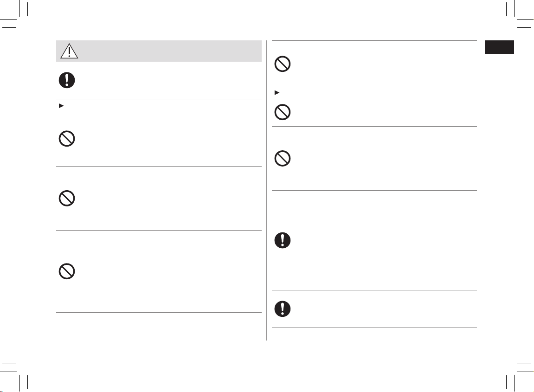Viewport: 534px width, 392px height.
Task: Click the horizontal rule heading the right column
Action: pyautogui.click(x=374, y=40)
